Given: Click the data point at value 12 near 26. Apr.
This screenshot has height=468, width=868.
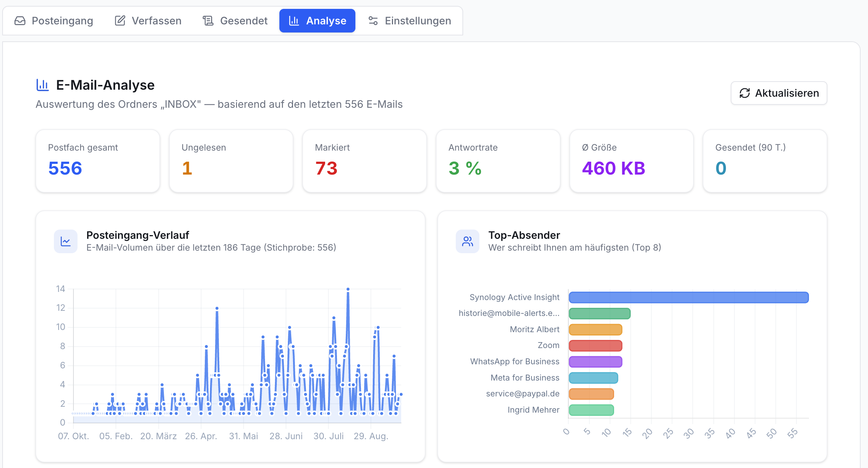Looking at the screenshot, I should (217, 308).
